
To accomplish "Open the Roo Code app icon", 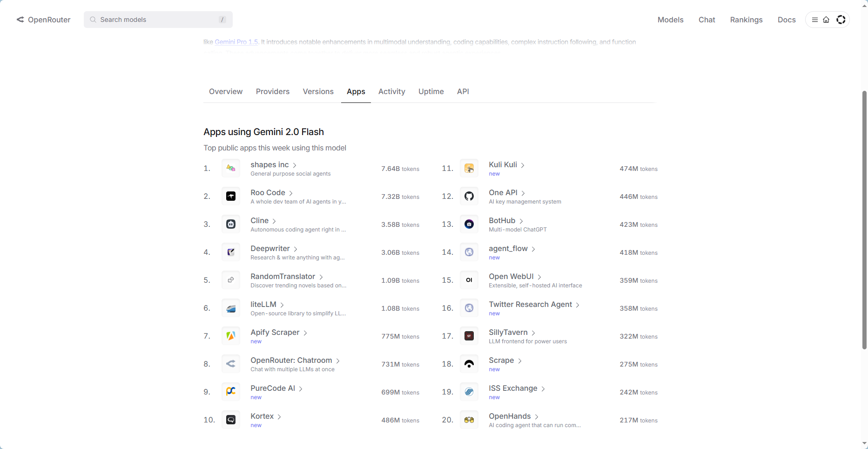I will tap(231, 196).
